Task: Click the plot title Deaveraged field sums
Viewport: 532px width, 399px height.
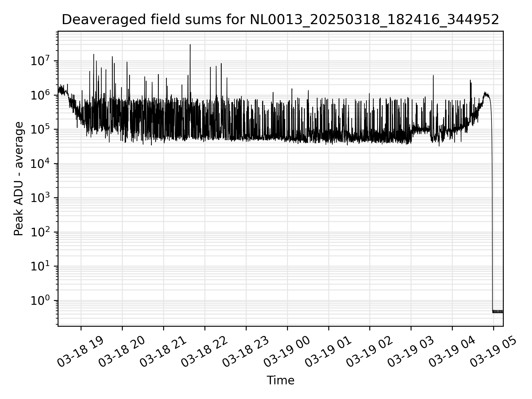Action: point(280,20)
